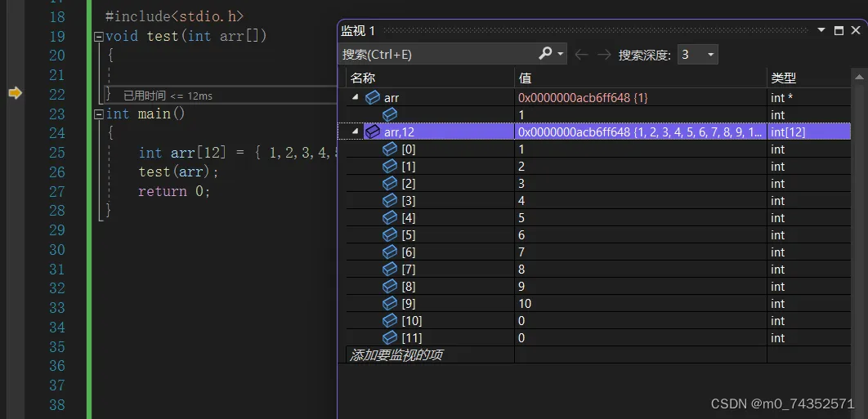
Task: Click the cube icon next to [7]
Action: pyautogui.click(x=390, y=269)
